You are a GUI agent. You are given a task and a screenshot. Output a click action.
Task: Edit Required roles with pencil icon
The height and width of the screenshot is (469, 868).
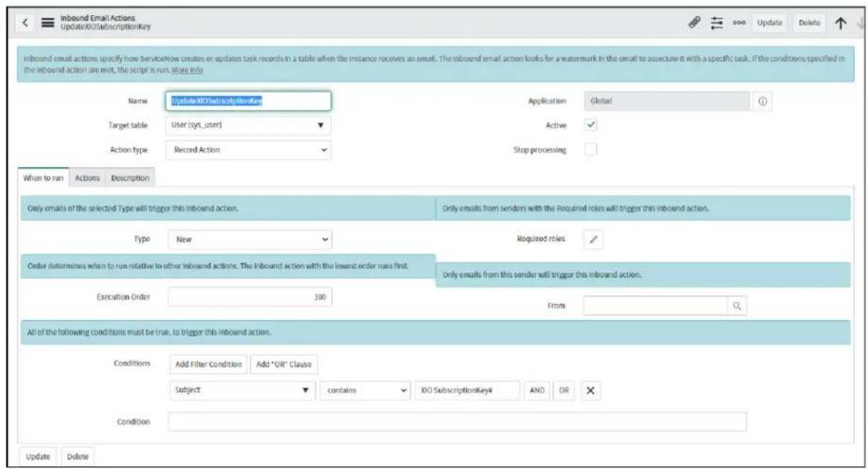coord(592,239)
